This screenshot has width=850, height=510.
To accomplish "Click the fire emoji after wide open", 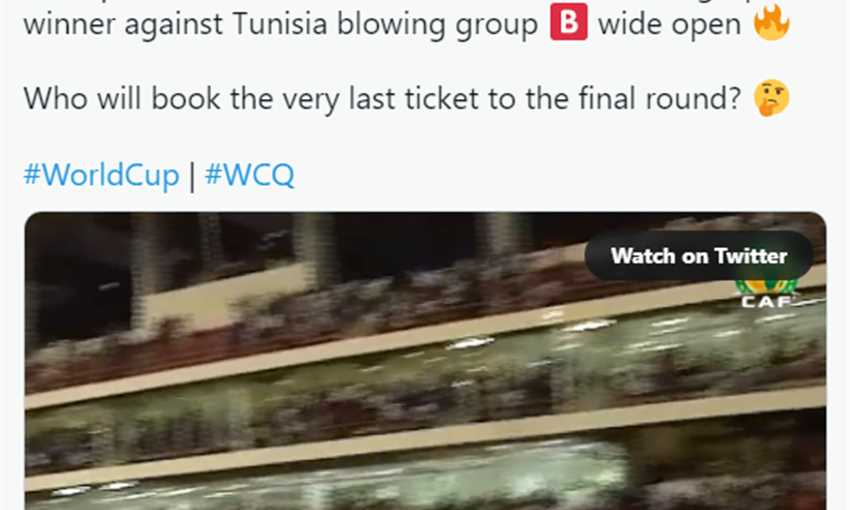I will (x=772, y=22).
